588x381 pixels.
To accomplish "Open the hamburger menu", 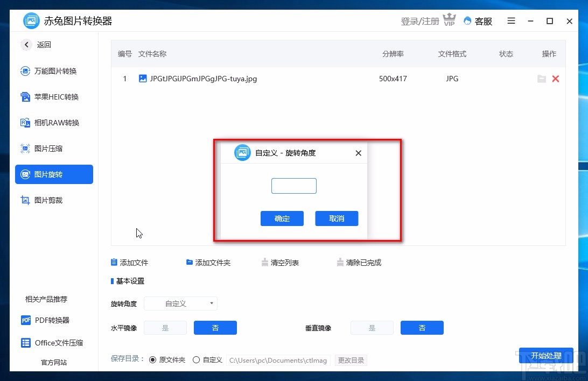I will point(511,21).
